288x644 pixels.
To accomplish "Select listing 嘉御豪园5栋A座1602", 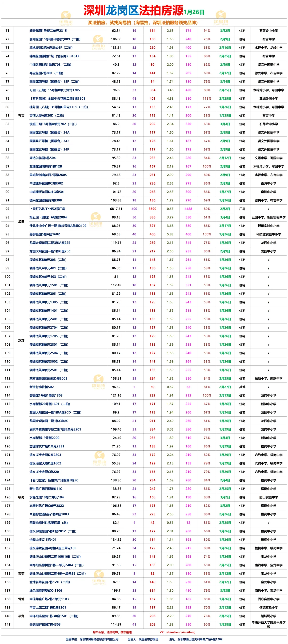I will [x=45, y=234].
